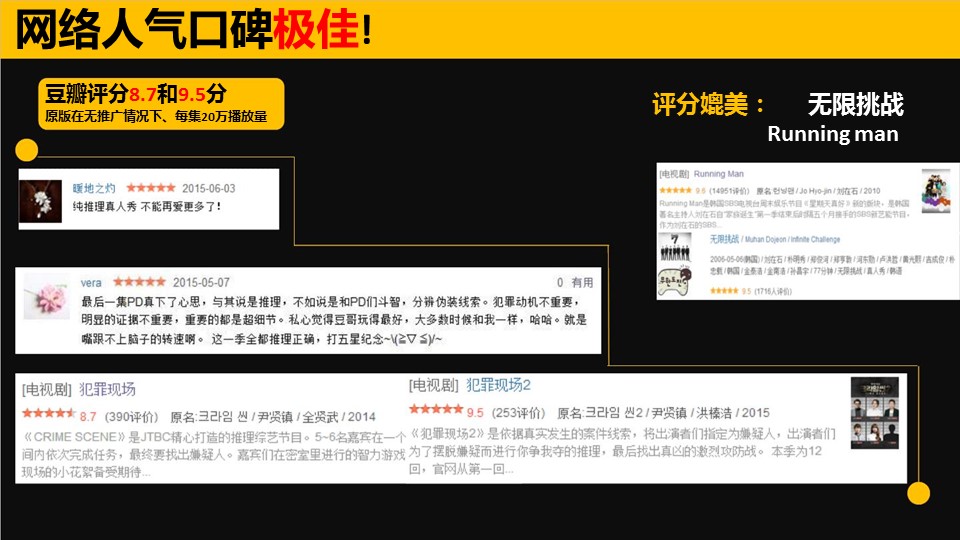The height and width of the screenshot is (540, 960).
Task: Click the (390评价) review count
Action: pos(131,417)
